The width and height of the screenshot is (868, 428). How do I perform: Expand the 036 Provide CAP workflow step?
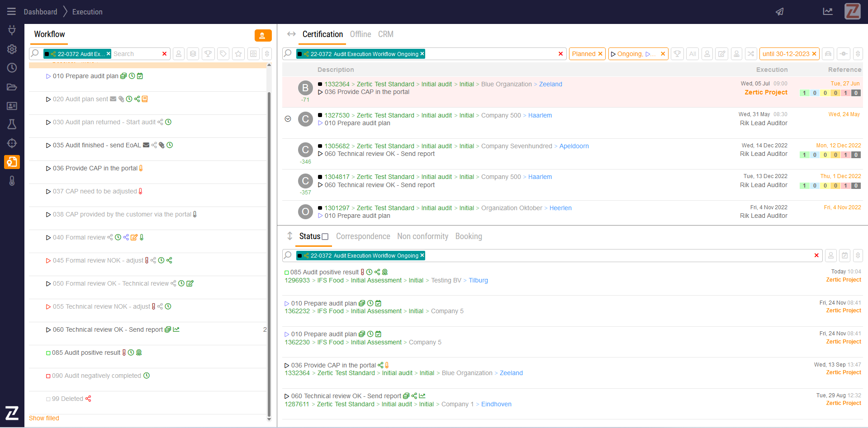coord(48,169)
